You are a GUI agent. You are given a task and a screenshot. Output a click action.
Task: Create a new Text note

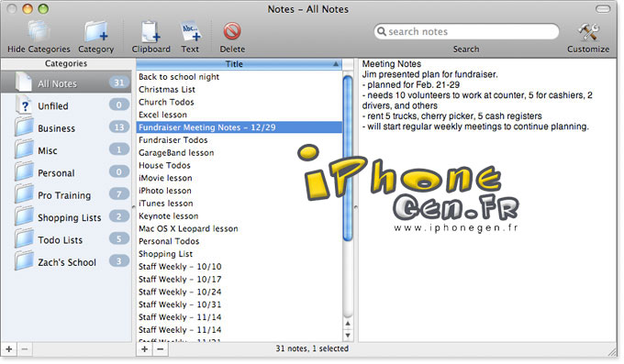pos(190,31)
